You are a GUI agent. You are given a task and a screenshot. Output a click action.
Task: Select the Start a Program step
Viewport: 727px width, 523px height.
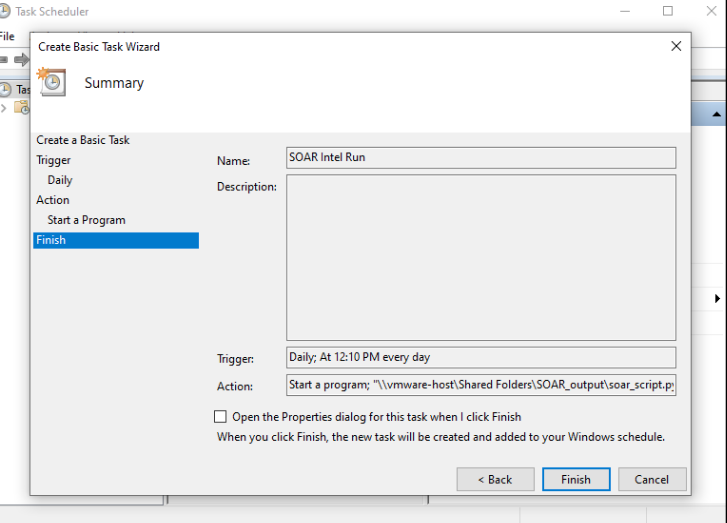pos(86,220)
